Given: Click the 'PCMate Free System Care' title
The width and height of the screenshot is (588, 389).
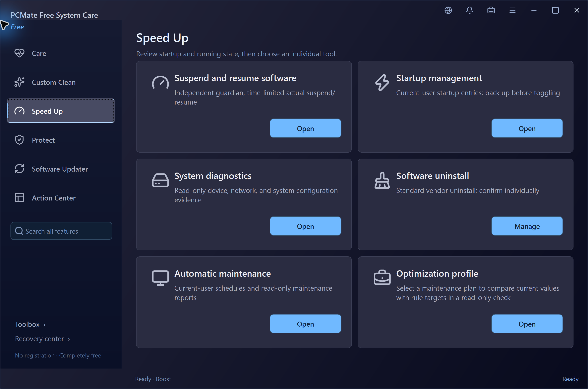Looking at the screenshot, I should point(54,15).
